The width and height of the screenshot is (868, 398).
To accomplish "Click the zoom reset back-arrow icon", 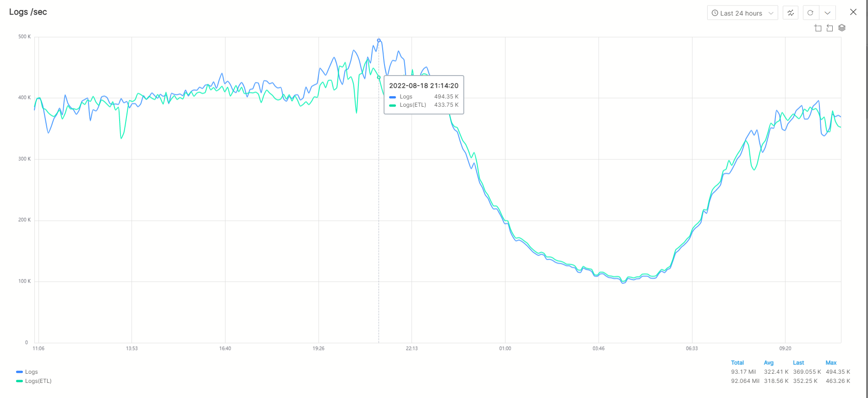I will [x=830, y=28].
